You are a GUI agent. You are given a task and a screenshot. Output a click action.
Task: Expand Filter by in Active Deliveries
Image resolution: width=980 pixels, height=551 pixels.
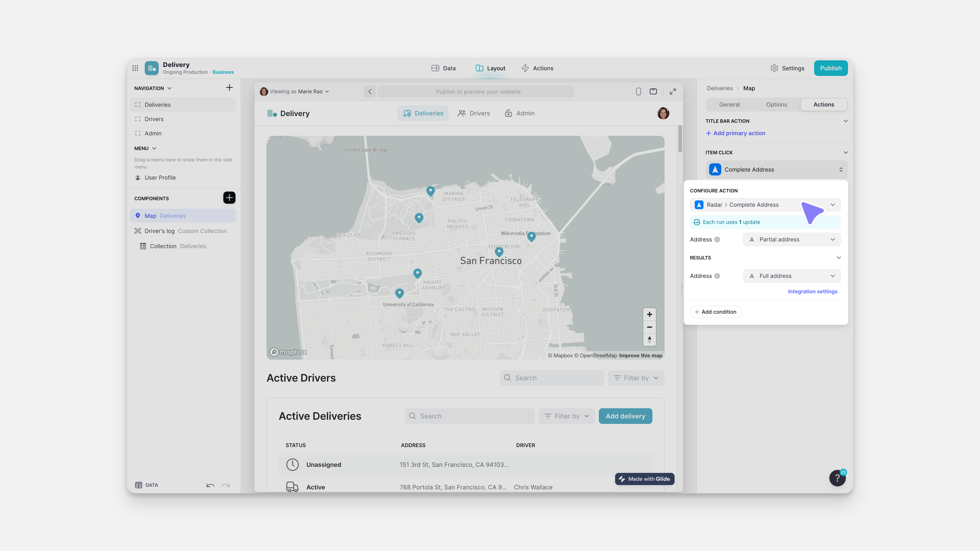[567, 416]
